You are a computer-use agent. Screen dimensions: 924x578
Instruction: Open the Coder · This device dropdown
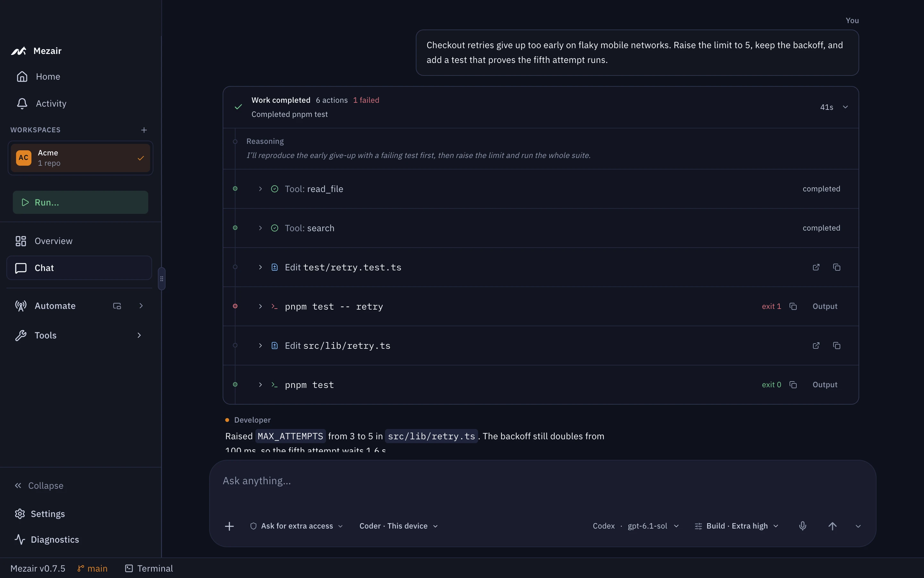tap(398, 526)
